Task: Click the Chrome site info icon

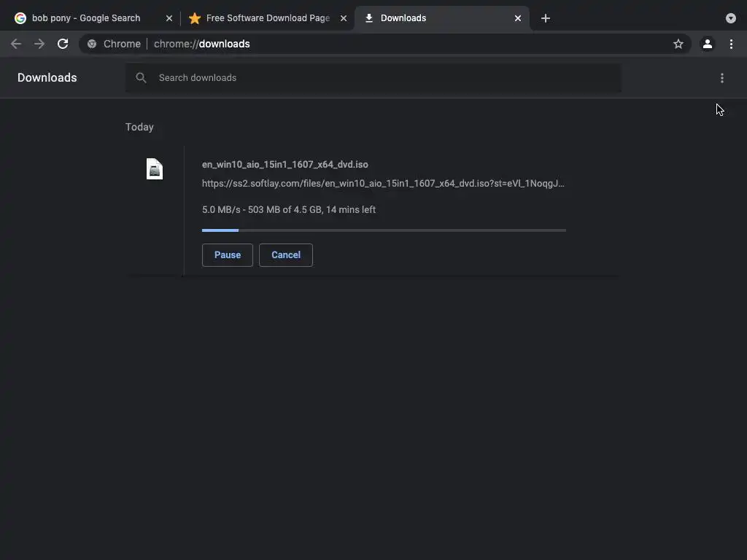Action: tap(92, 44)
